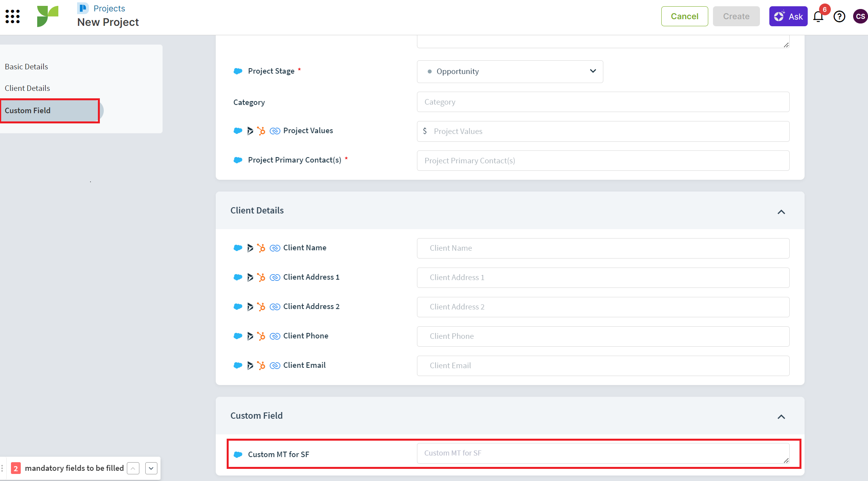
Task: Focus the Client Address 1 input
Action: (603, 278)
